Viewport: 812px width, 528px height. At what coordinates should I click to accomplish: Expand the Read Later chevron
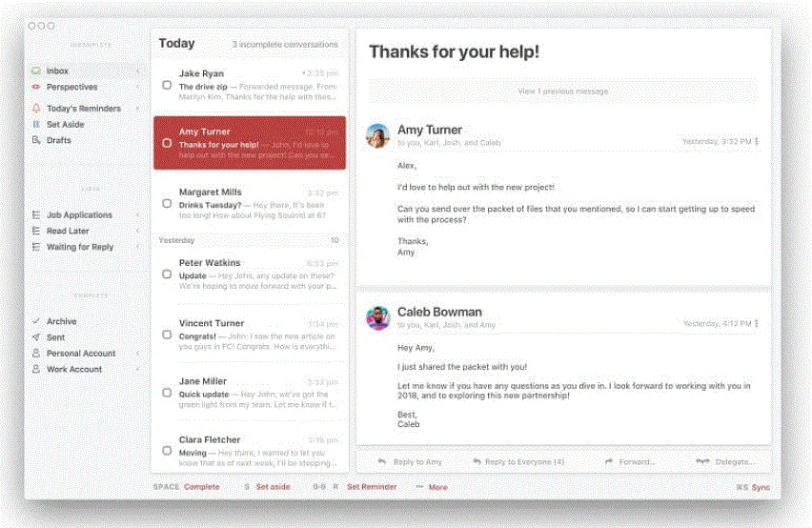pyautogui.click(x=138, y=231)
